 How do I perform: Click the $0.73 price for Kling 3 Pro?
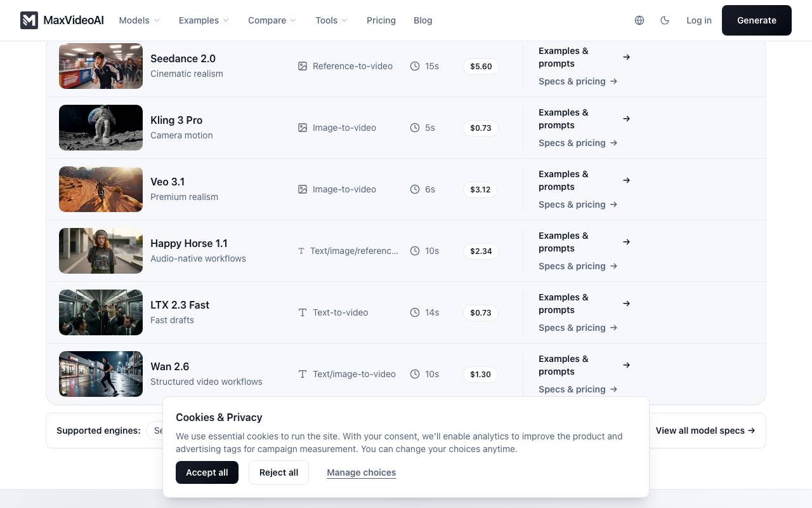(481, 128)
